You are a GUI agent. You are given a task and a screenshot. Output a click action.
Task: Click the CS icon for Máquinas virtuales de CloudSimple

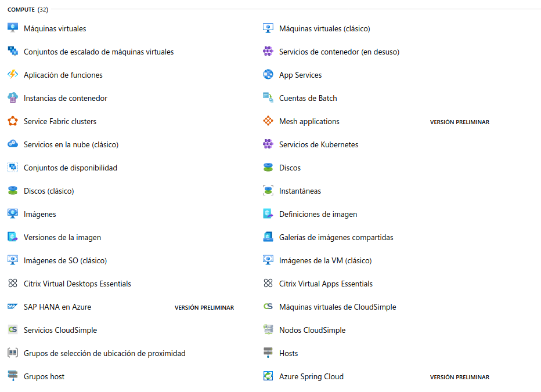point(268,306)
